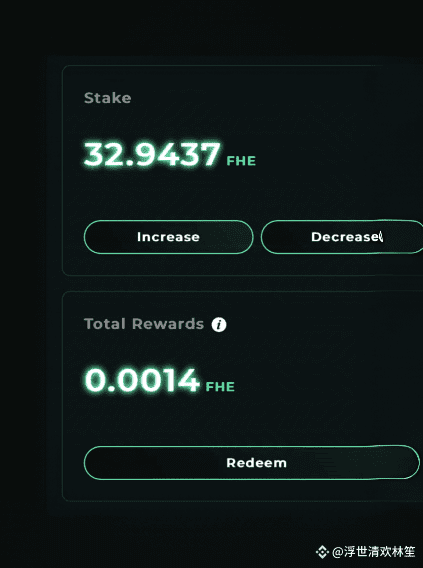This screenshot has height=568, width=423.
Task: Select the Stake section heading
Action: 108,98
